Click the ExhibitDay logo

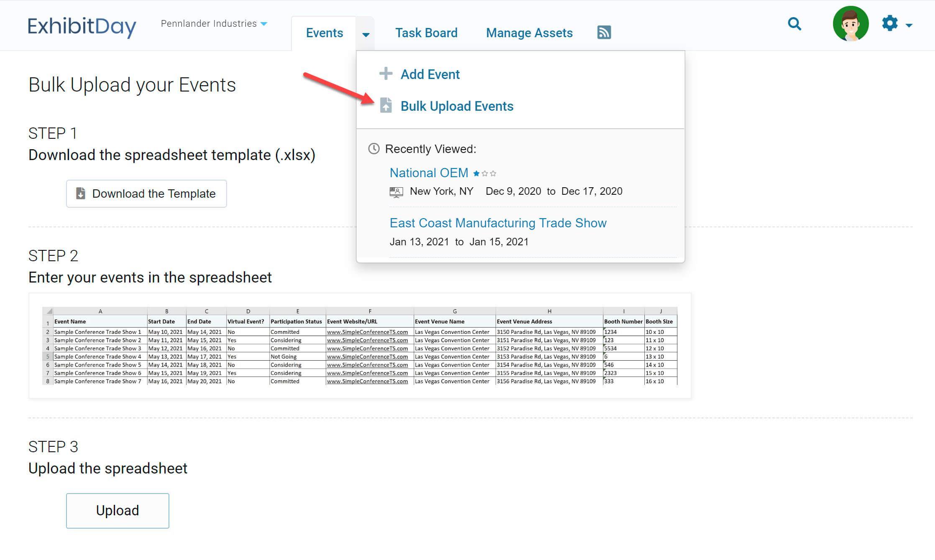click(x=82, y=26)
